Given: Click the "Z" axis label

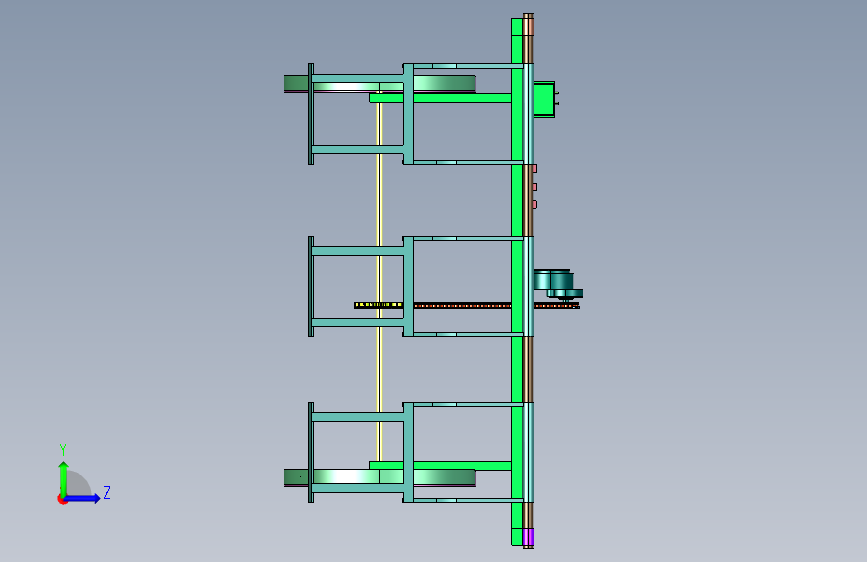Looking at the screenshot, I should coord(107,492).
